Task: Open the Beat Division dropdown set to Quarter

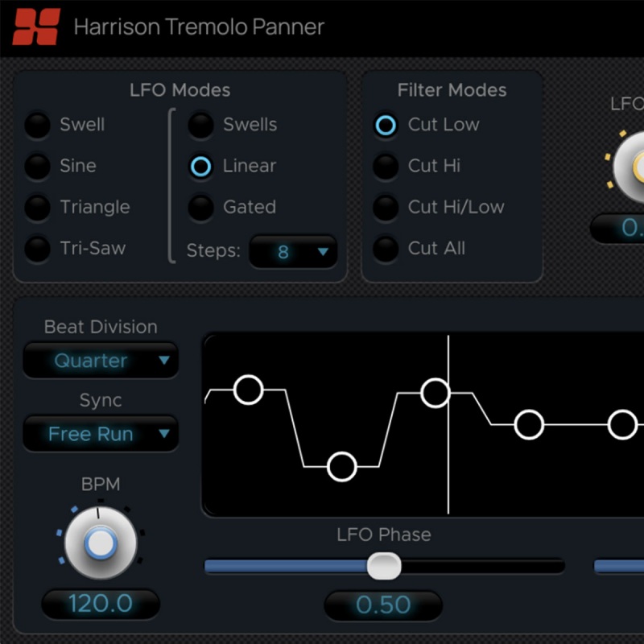Action: (100, 361)
